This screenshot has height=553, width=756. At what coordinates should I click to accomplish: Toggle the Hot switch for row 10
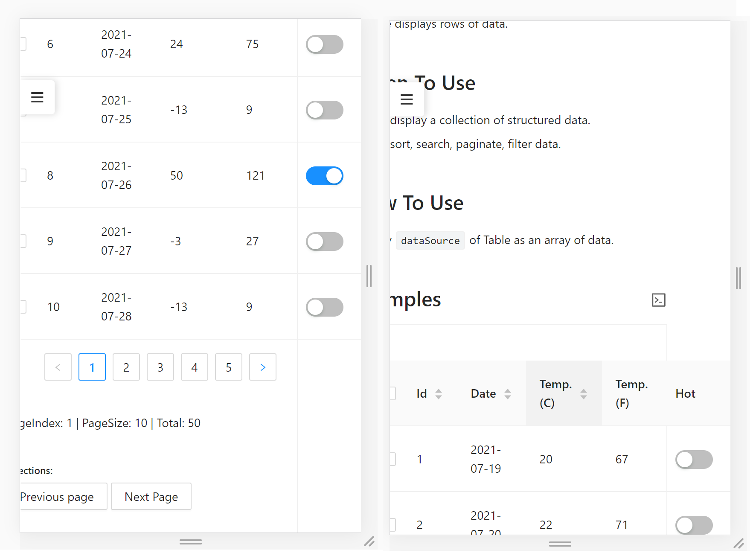(325, 307)
